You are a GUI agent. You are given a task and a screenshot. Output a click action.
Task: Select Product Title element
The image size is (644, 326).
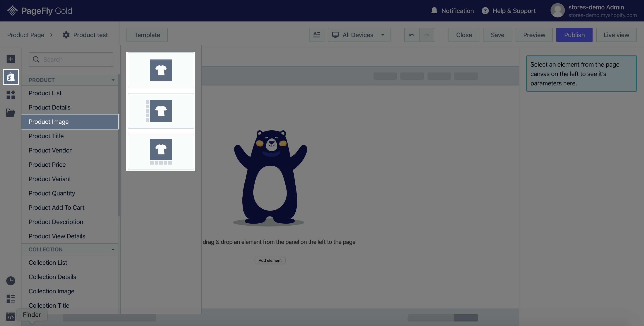70,136
